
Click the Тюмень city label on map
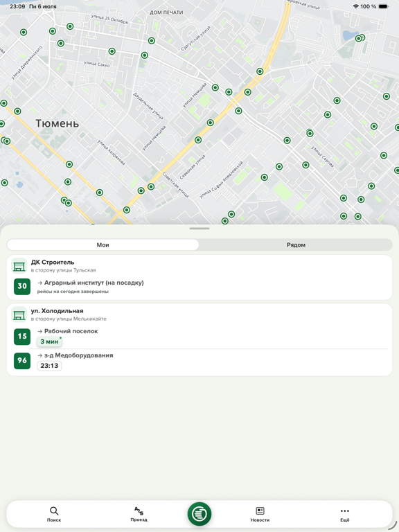57,123
